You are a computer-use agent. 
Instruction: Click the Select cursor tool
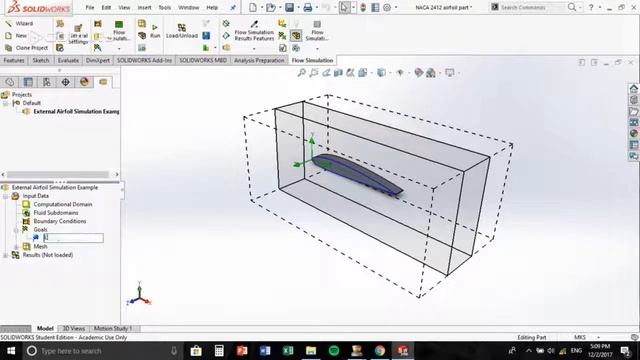point(344,7)
